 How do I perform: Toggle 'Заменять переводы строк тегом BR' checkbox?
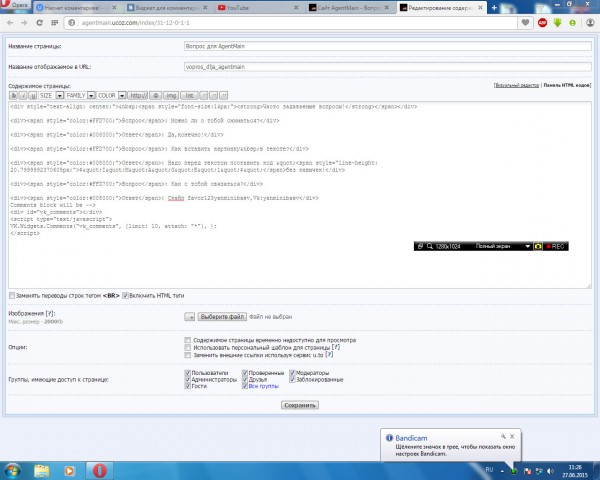[x=12, y=296]
